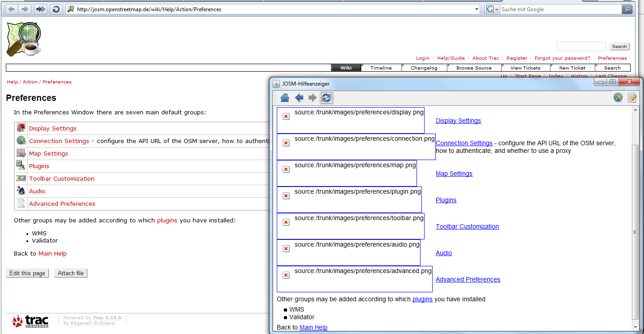The image size is (644, 334).
Task: Click the Trac search input field
Action: (581, 47)
